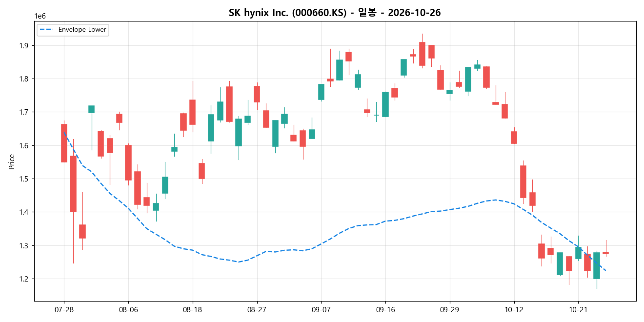Click the rightmost small red candlestick

point(605,253)
